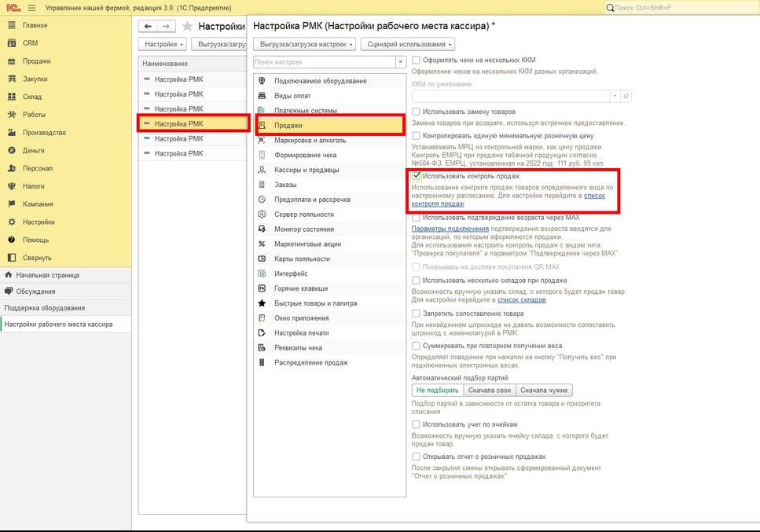The image size is (760, 532).
Task: Switch to Настройки рабочего места кассира tab
Action: pos(65,324)
